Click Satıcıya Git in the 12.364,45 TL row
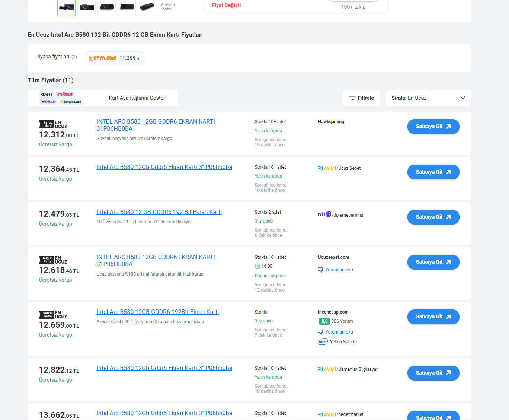509x420 pixels. click(433, 172)
